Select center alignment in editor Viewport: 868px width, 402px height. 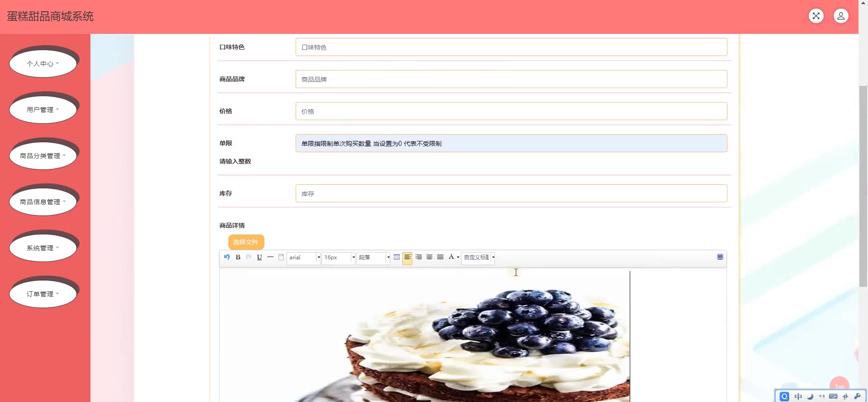(429, 257)
